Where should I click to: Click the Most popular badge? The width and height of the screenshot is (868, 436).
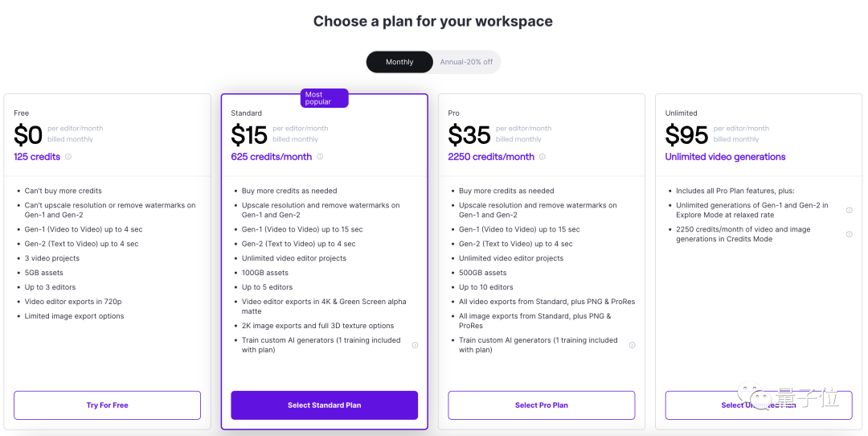pos(324,98)
